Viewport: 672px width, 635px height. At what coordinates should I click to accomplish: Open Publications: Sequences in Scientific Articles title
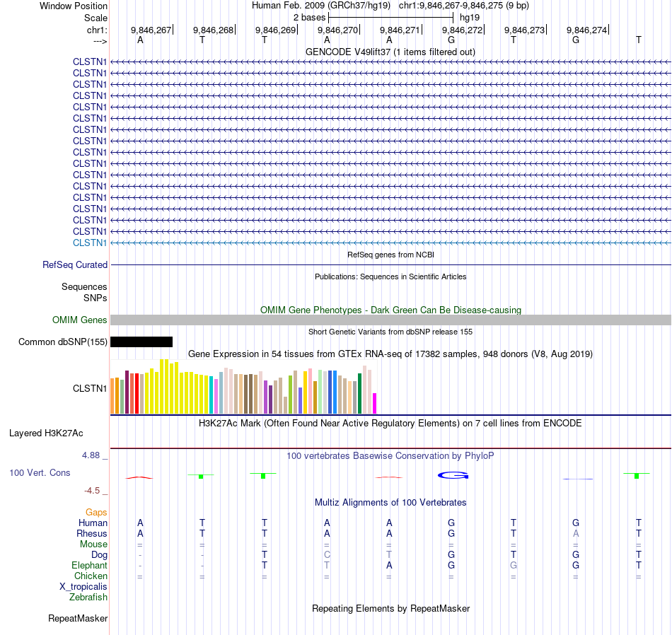(x=390, y=276)
